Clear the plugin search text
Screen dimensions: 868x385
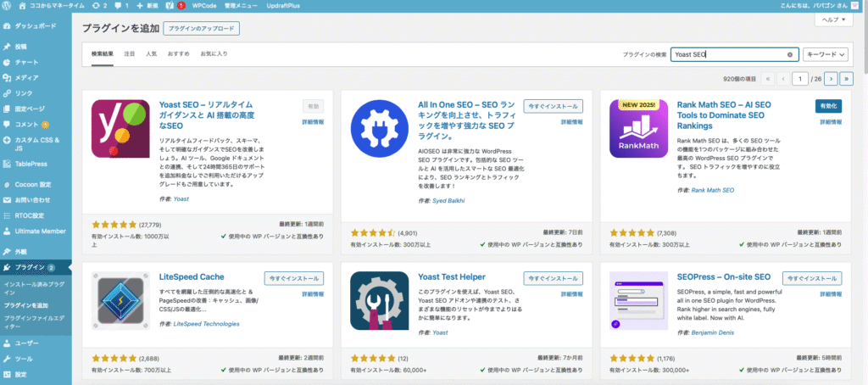tap(789, 55)
